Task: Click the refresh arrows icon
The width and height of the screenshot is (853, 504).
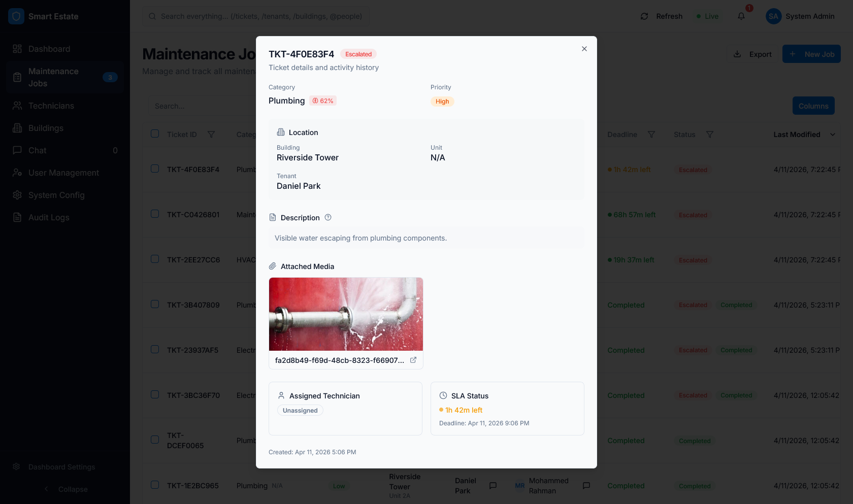Action: 644,16
